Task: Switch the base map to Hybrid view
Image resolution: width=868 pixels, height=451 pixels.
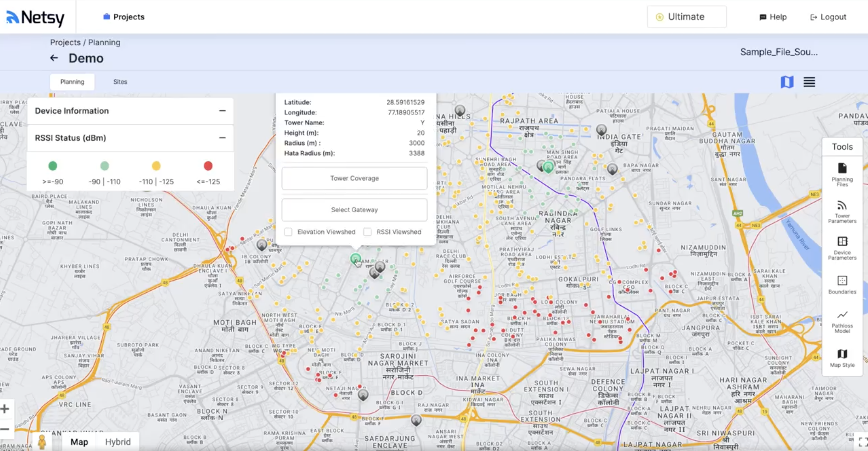Action: pyautogui.click(x=118, y=442)
